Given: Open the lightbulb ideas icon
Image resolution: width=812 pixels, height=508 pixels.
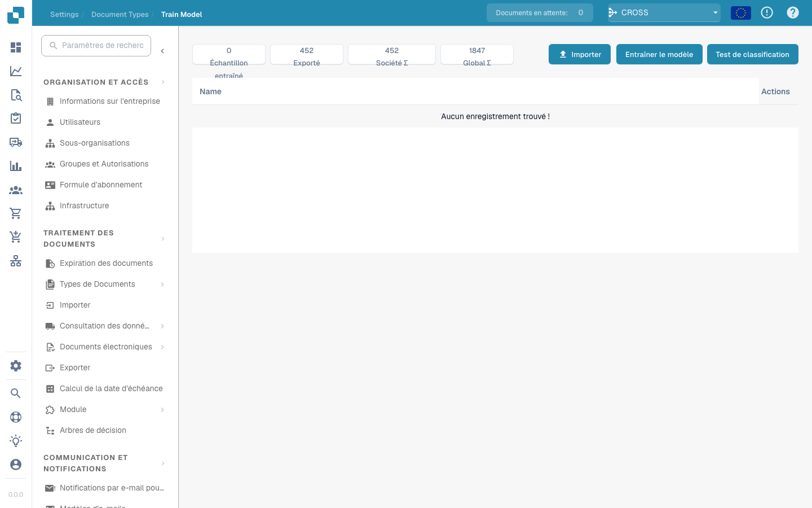Looking at the screenshot, I should 16,441.
